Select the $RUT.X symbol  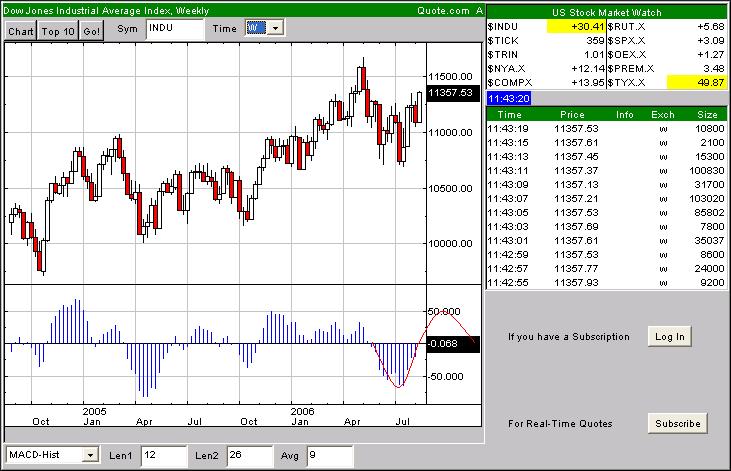tap(627, 27)
